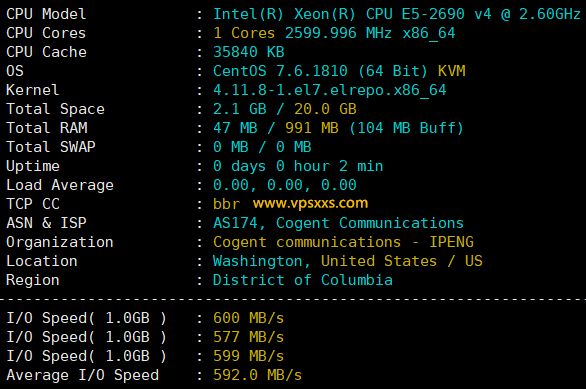Select the I/O Speed result '577 MB/s'

coord(249,337)
